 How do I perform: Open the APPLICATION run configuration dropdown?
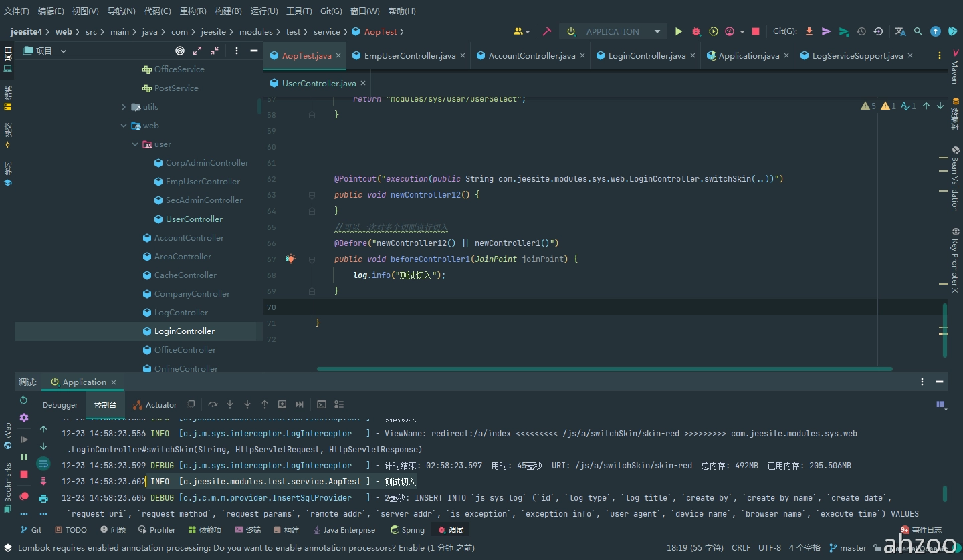[x=614, y=31]
